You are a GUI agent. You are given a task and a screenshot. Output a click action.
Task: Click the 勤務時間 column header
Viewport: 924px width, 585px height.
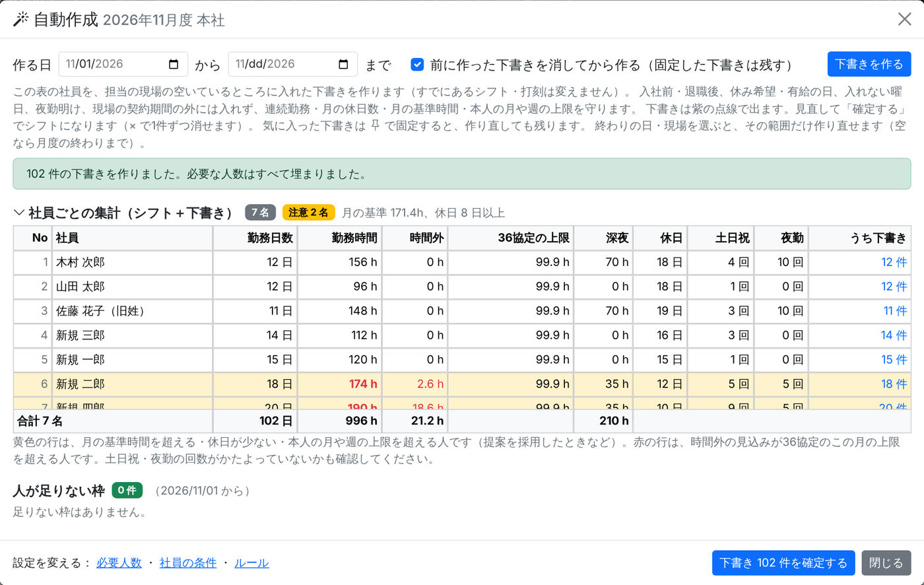(x=339, y=238)
